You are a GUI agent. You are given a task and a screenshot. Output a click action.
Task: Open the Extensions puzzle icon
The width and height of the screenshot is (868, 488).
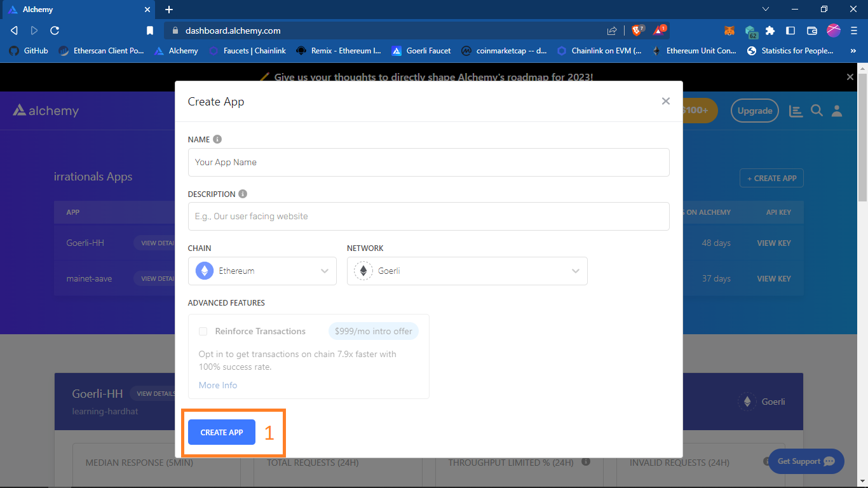point(770,30)
